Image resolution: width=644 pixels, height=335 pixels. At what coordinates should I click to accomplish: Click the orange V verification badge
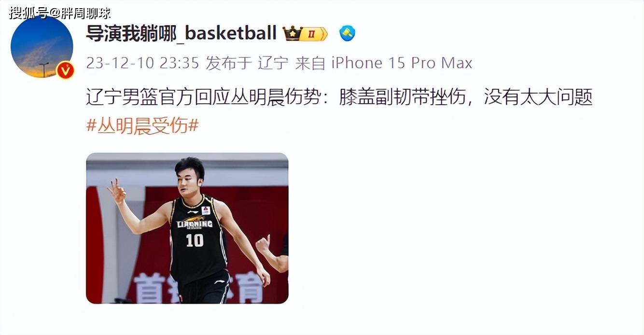tap(65, 70)
